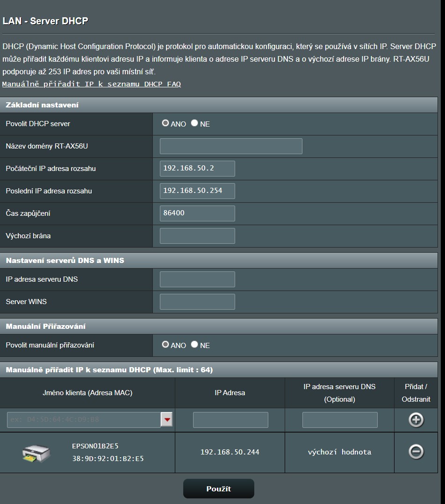Click the optional DNS server field in list
Screen dimensions: 445x504
pyautogui.click(x=340, y=420)
